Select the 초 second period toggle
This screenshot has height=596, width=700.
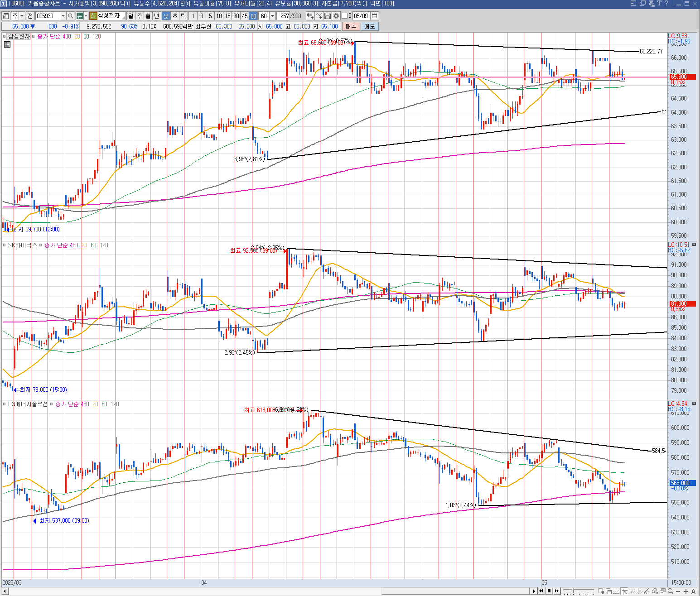[x=174, y=16]
